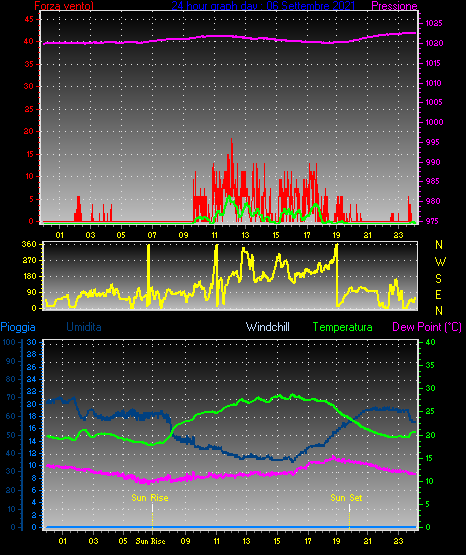Select the 1000 pressure axis value
Viewport: 466px width, 555px height.
pyautogui.click(x=434, y=122)
